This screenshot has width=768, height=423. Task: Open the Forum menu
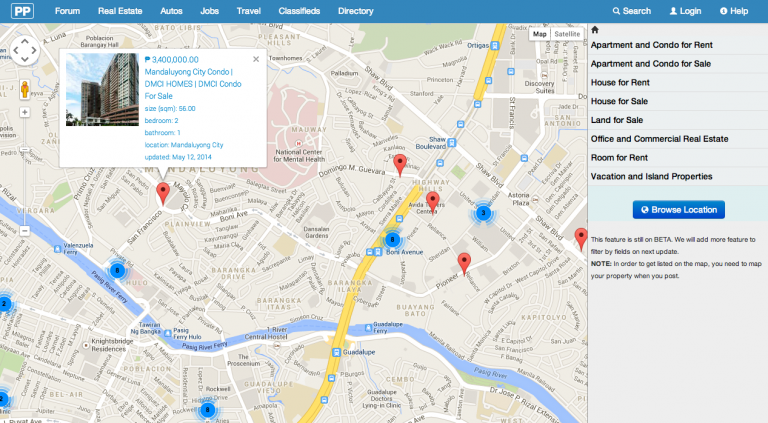pyautogui.click(x=67, y=11)
